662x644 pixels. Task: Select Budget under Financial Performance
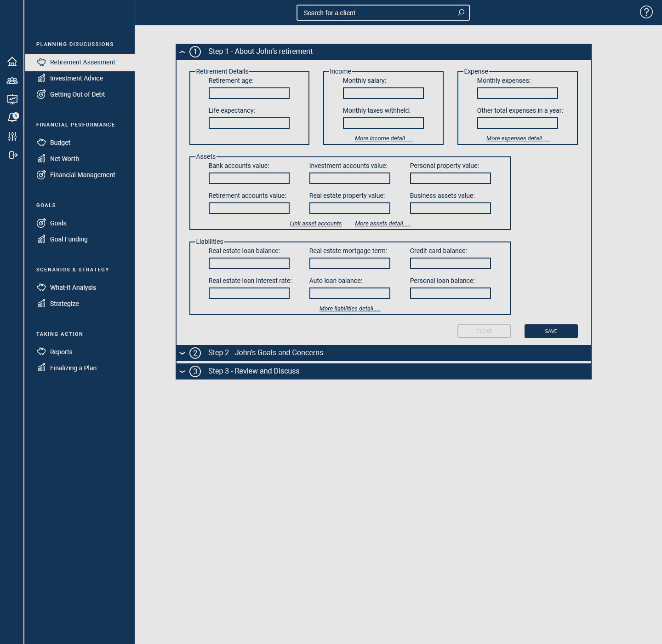(x=60, y=143)
